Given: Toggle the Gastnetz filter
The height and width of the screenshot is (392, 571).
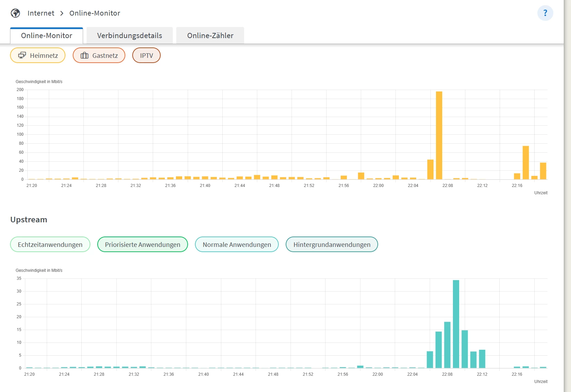Looking at the screenshot, I should coord(99,55).
